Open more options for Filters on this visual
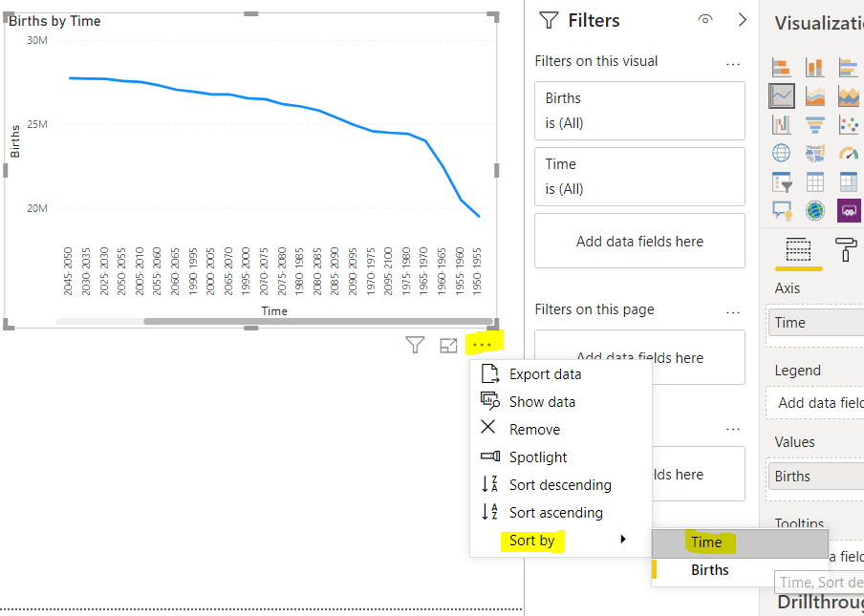864x616 pixels. tap(733, 63)
